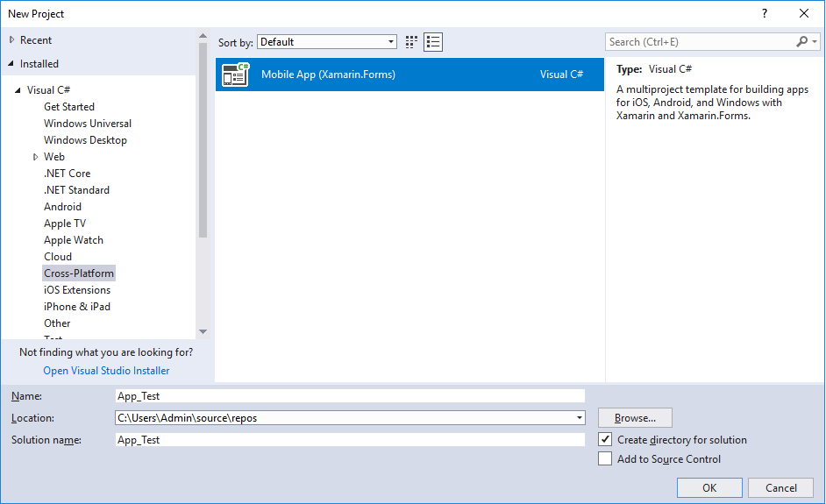
Task: Open search options dropdown arrow
Action: click(x=815, y=41)
